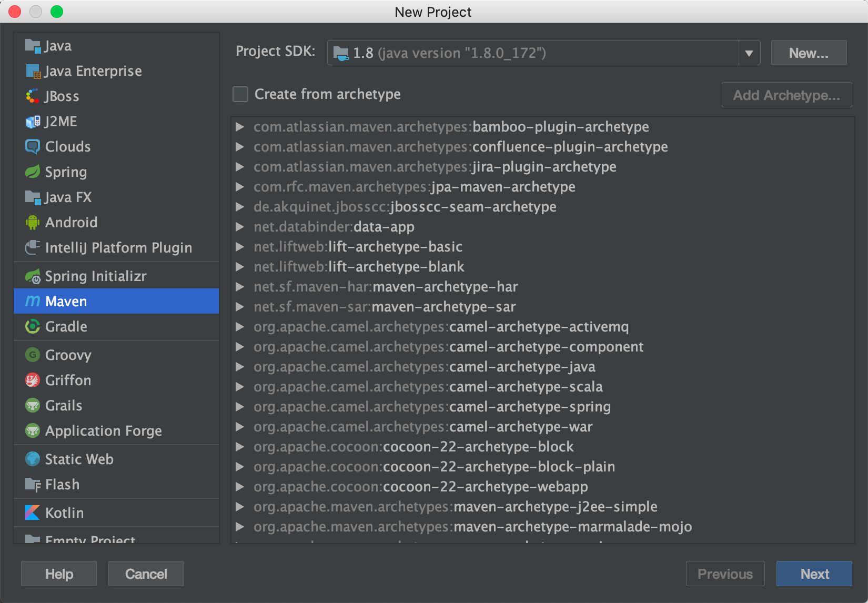Expand net.databinder data-app node

click(x=240, y=227)
